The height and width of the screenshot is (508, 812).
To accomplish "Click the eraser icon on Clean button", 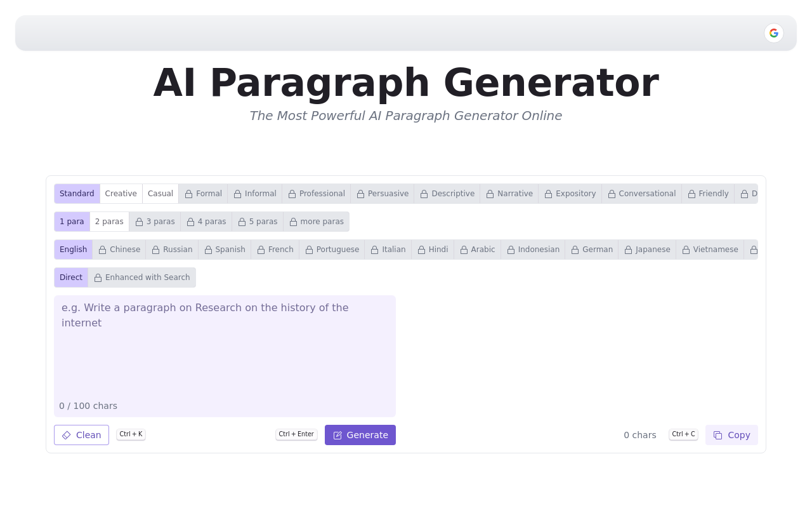I will coord(67,435).
